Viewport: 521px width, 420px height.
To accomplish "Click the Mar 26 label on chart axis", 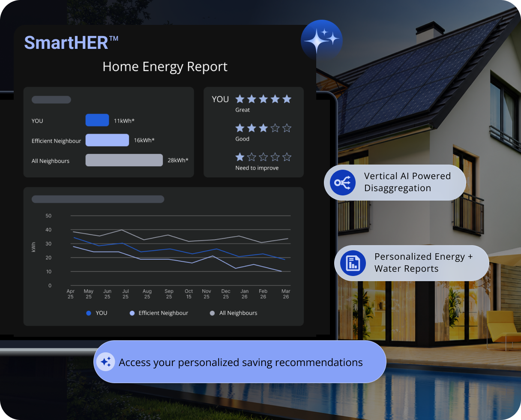I will pyautogui.click(x=286, y=294).
